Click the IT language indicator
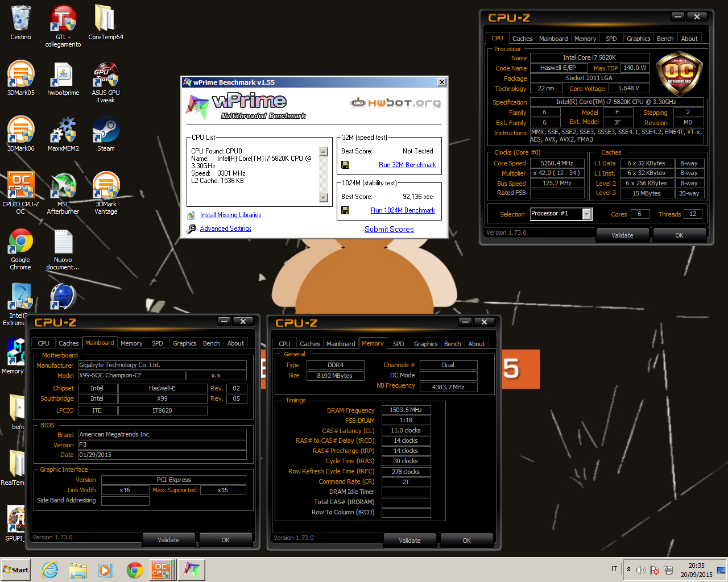The height and width of the screenshot is (582, 728). click(x=614, y=569)
